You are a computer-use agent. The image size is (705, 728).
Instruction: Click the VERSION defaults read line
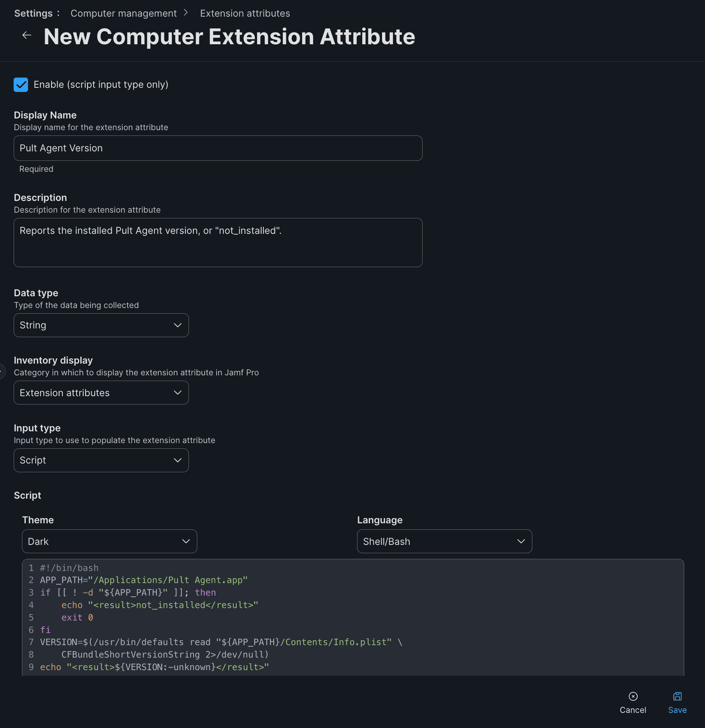click(221, 642)
